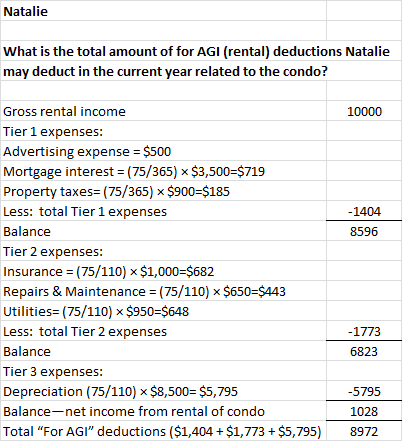Select the cell 'may deduct in the current year'
Screen dimensions: 402x441
pos(201,71)
